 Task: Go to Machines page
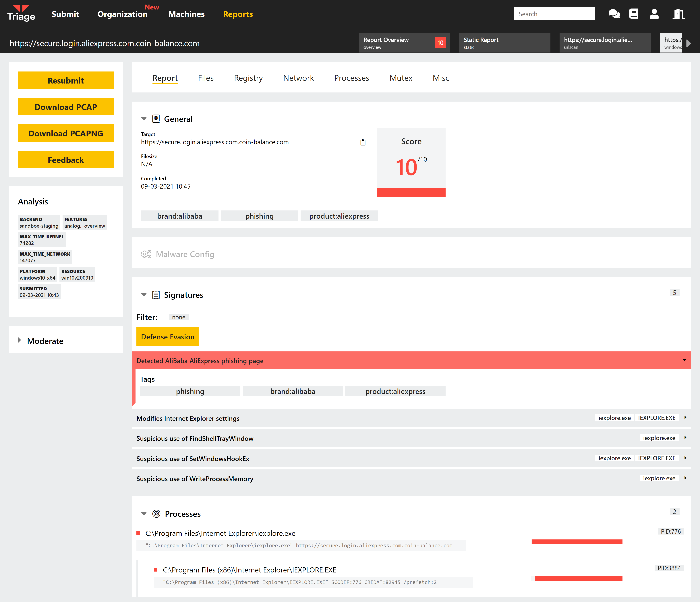coord(186,14)
